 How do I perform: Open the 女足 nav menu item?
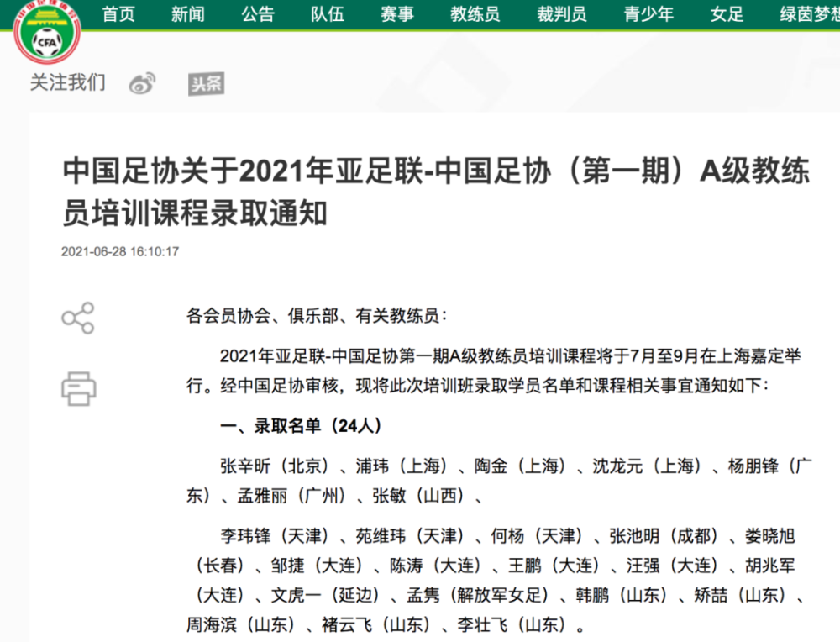click(727, 14)
